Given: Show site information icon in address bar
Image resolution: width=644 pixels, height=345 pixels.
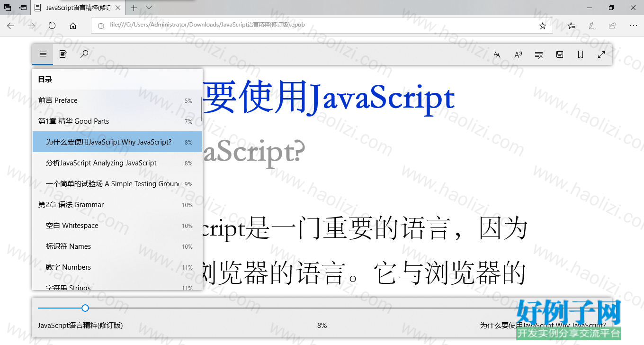Looking at the screenshot, I should (100, 26).
